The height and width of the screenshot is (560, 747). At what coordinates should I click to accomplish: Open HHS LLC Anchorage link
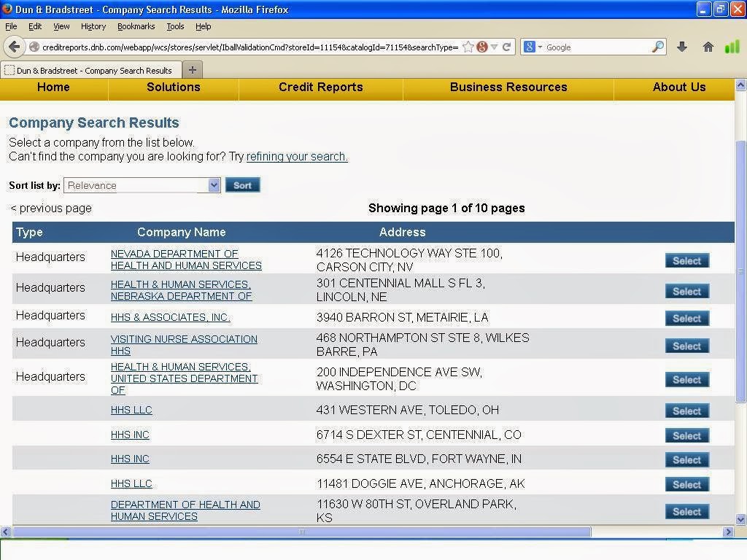pyautogui.click(x=131, y=483)
